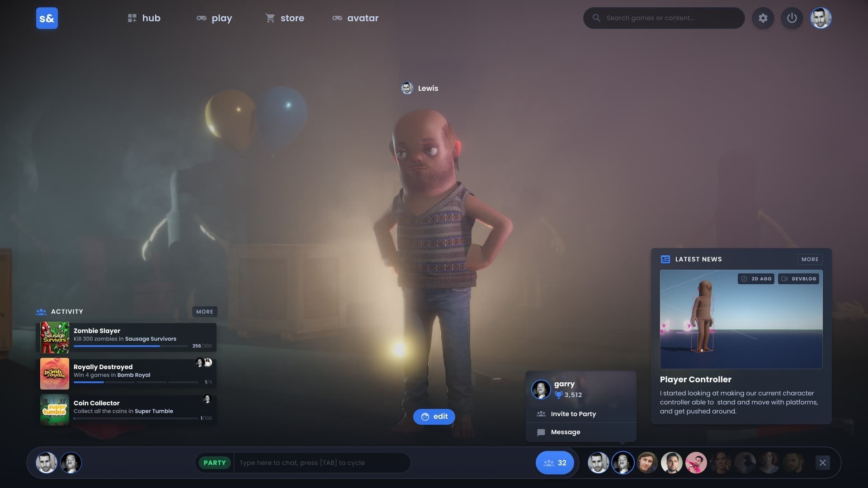Open the store menu tab

(x=285, y=18)
